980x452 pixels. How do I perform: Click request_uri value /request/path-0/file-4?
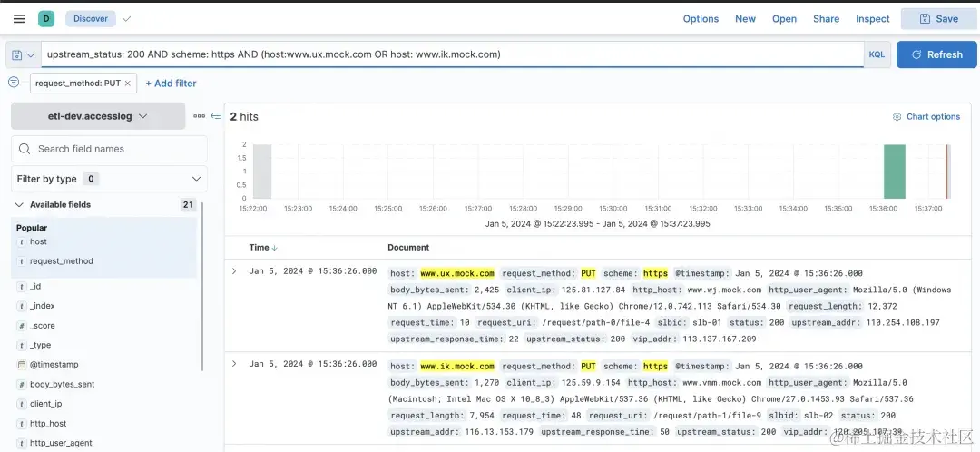[596, 323]
